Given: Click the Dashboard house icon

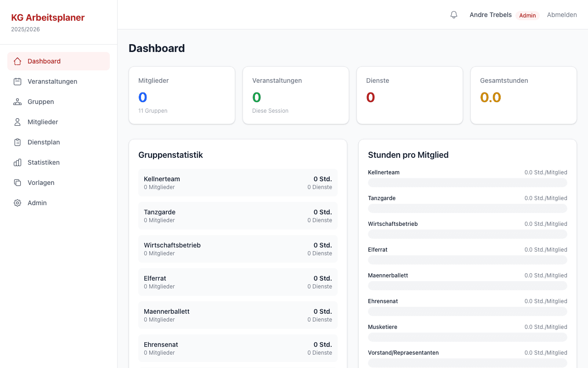Looking at the screenshot, I should coord(17,61).
